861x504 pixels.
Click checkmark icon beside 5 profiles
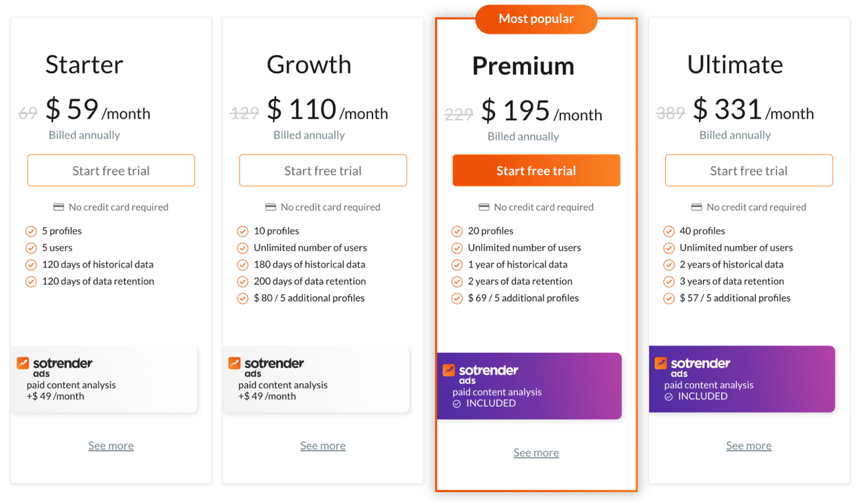31,231
